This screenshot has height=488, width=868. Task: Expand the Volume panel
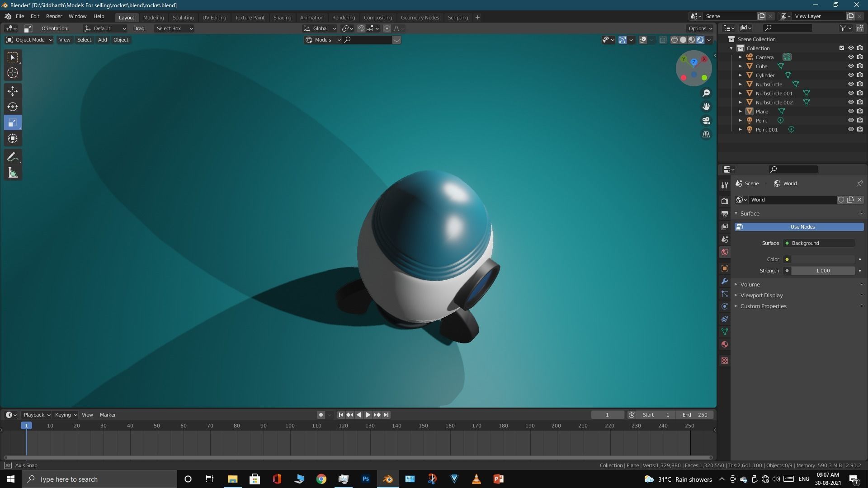(750, 284)
